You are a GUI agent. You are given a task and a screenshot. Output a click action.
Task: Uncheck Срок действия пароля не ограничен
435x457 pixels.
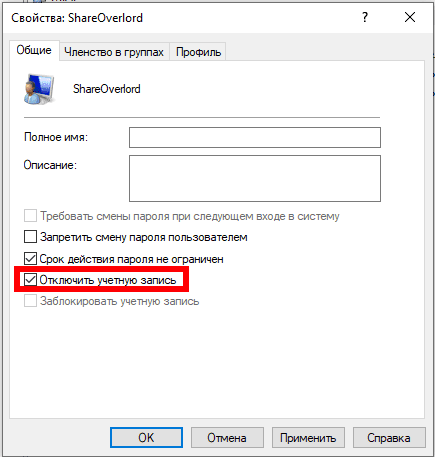[30, 259]
